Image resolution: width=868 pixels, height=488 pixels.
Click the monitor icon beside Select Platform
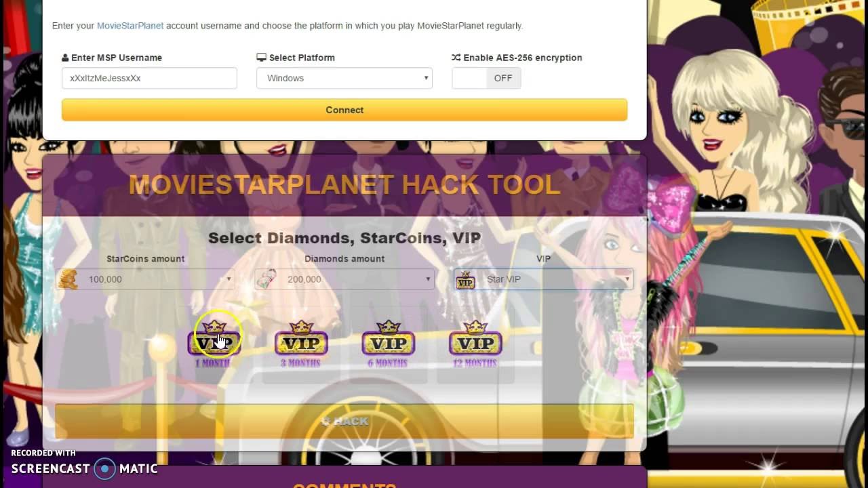click(261, 58)
